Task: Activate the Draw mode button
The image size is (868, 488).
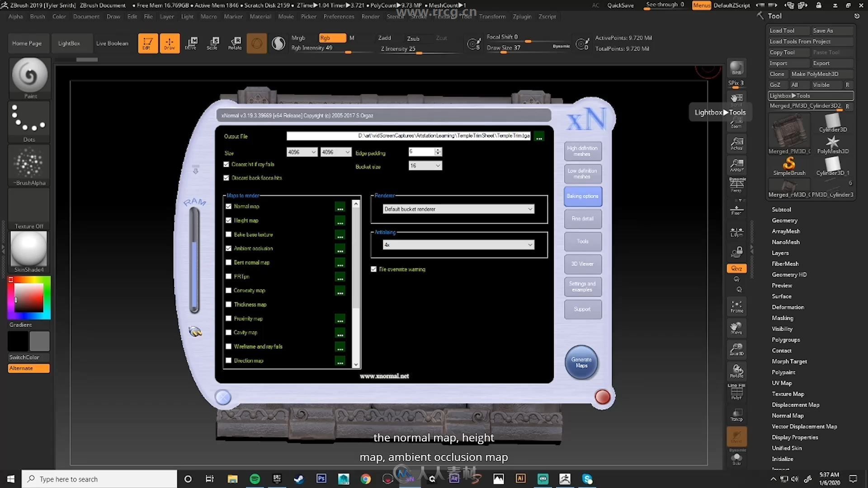Action: (x=170, y=43)
